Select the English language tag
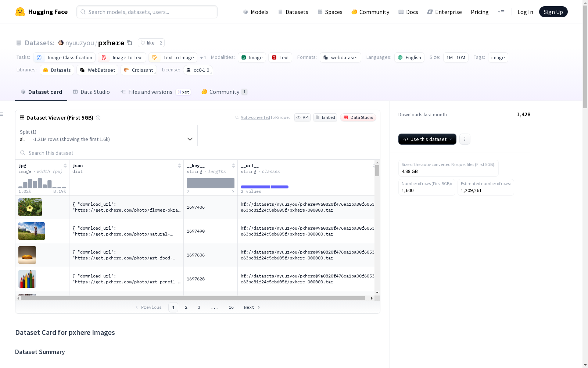 coord(409,57)
